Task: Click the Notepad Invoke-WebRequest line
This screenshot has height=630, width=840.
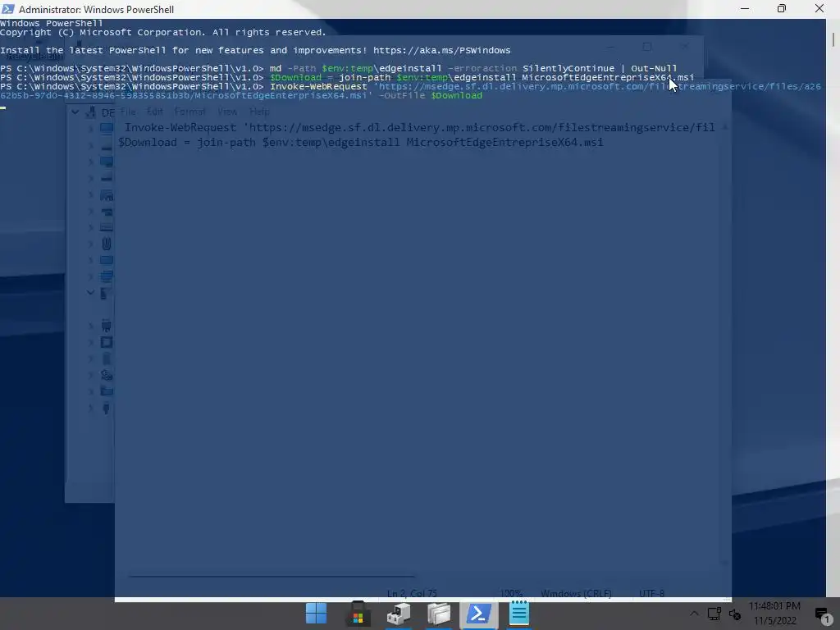Action: click(420, 127)
